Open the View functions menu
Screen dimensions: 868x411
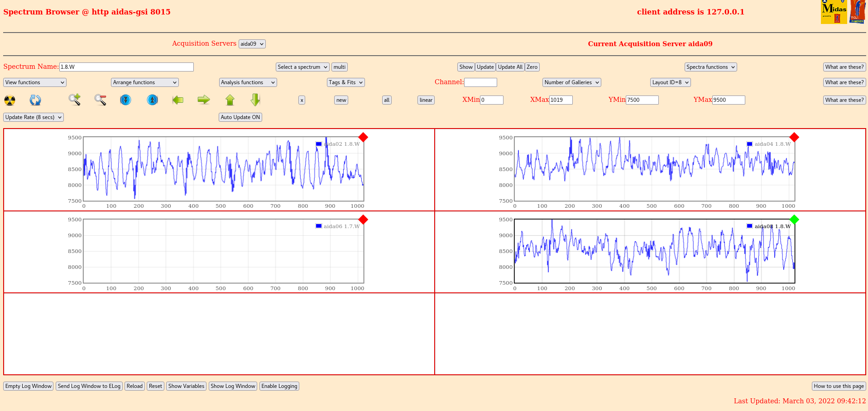[35, 82]
